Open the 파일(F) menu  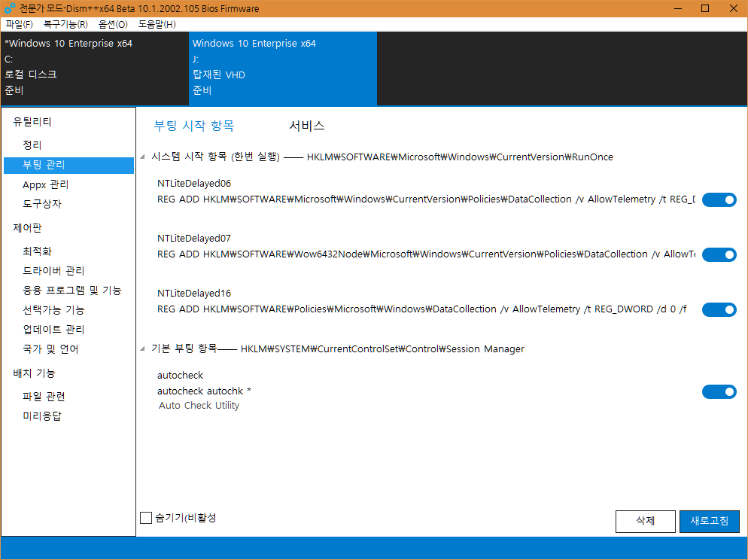pos(19,24)
